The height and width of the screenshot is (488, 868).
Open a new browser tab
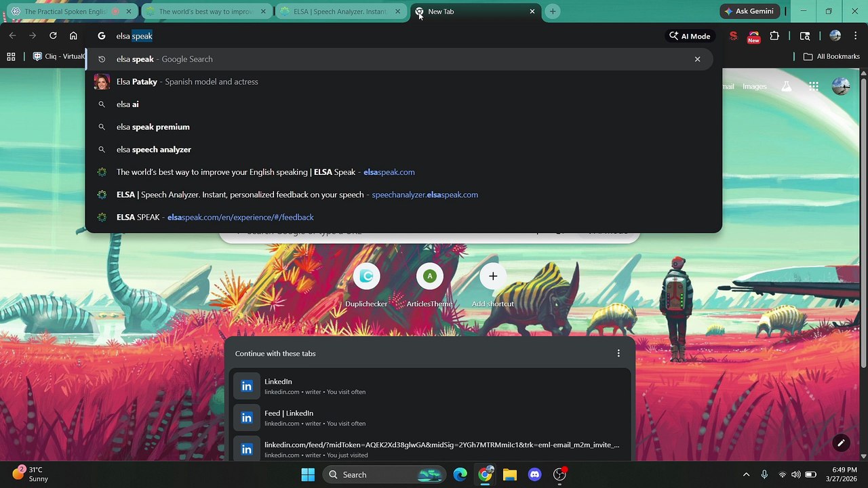pyautogui.click(x=553, y=12)
